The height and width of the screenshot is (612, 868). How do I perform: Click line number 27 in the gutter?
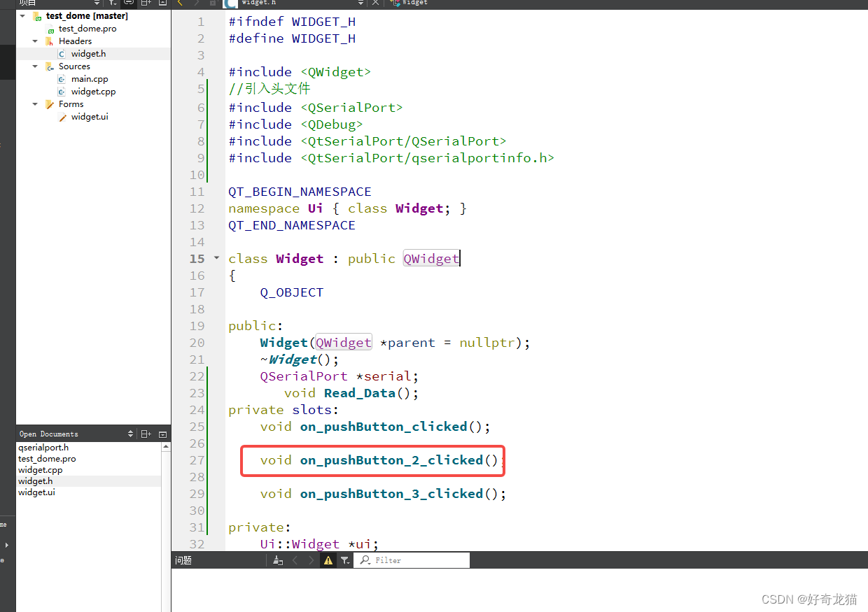tap(197, 460)
